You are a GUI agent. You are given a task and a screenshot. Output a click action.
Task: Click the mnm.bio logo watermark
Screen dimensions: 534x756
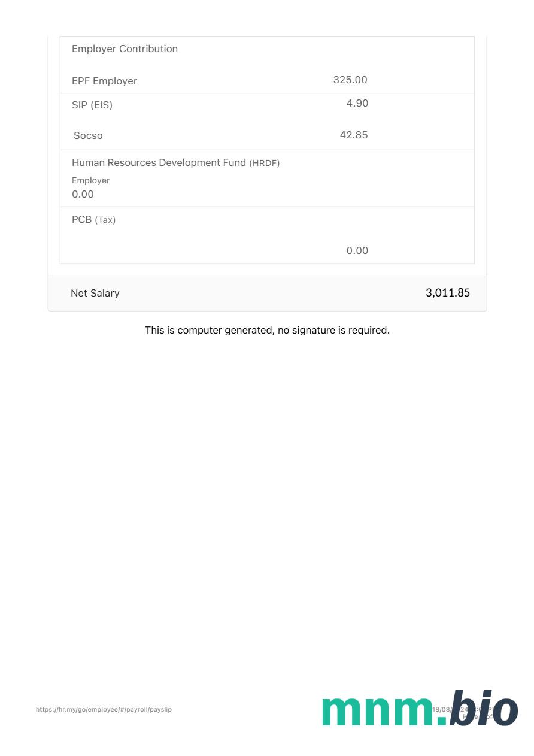pos(419,710)
